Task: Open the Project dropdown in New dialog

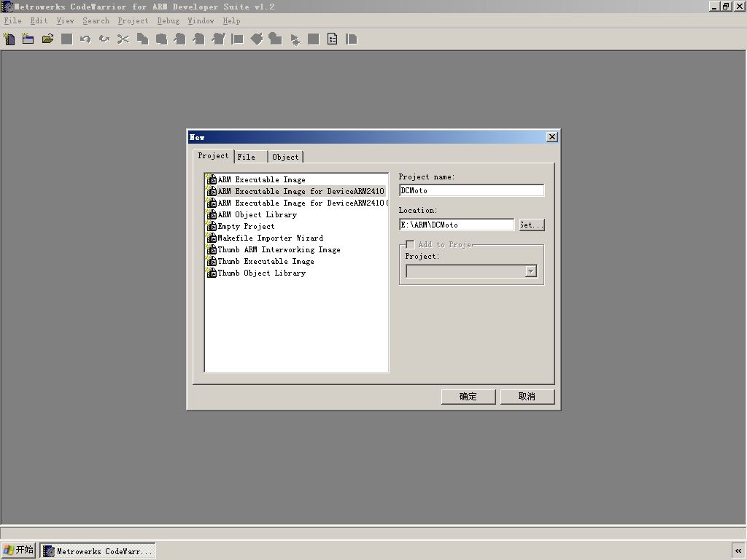Action: (531, 271)
